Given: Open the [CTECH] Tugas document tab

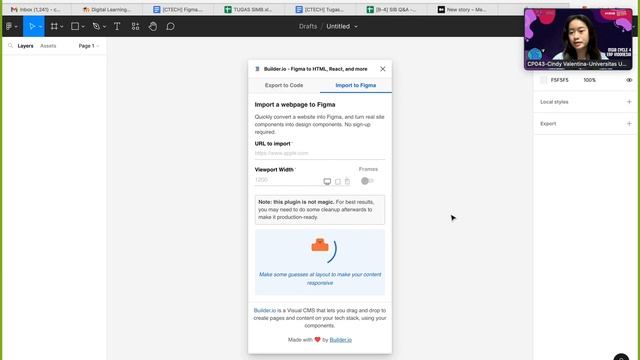Looking at the screenshot, I should pos(320,9).
